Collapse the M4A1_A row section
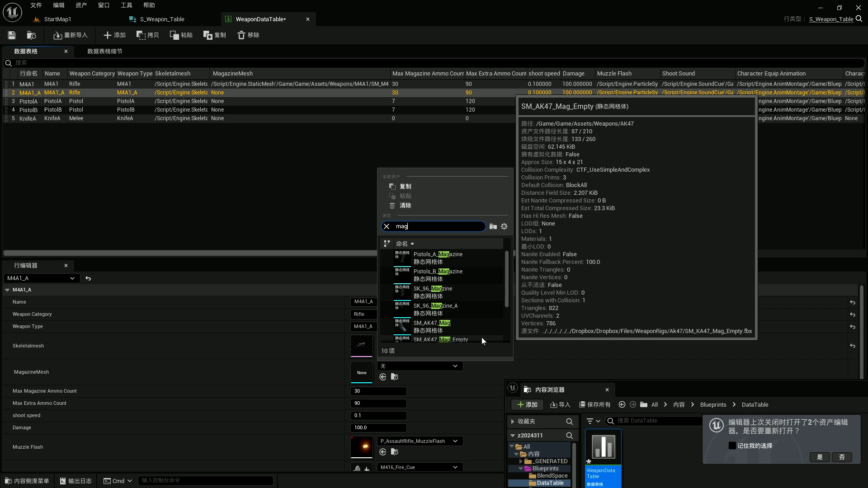The height and width of the screenshot is (488, 868). 7,290
